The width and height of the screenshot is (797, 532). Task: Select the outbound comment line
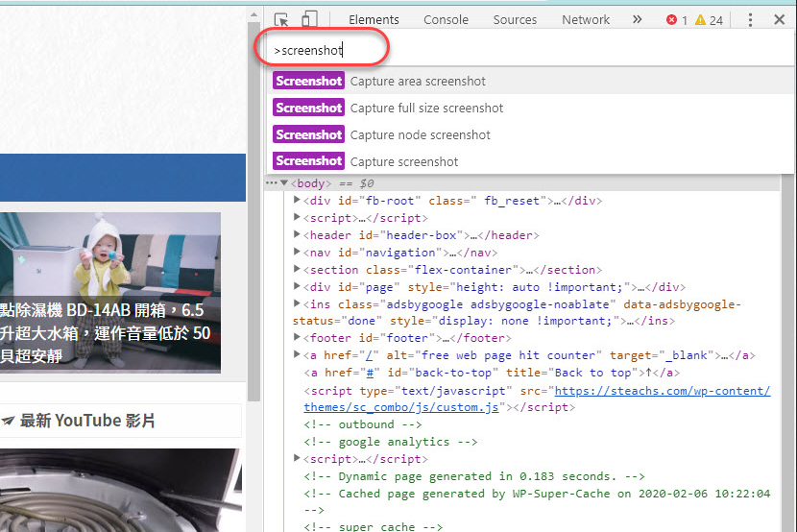click(x=363, y=424)
